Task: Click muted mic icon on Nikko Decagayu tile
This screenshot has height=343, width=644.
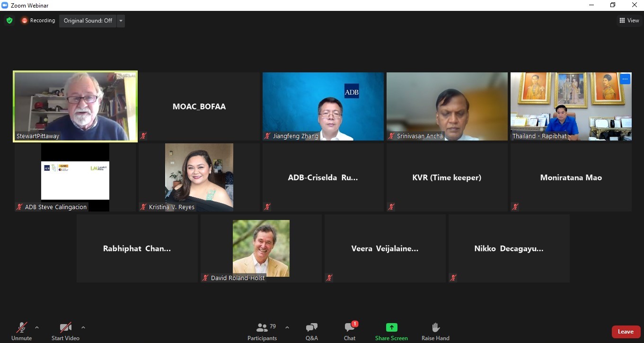Action: (453, 278)
